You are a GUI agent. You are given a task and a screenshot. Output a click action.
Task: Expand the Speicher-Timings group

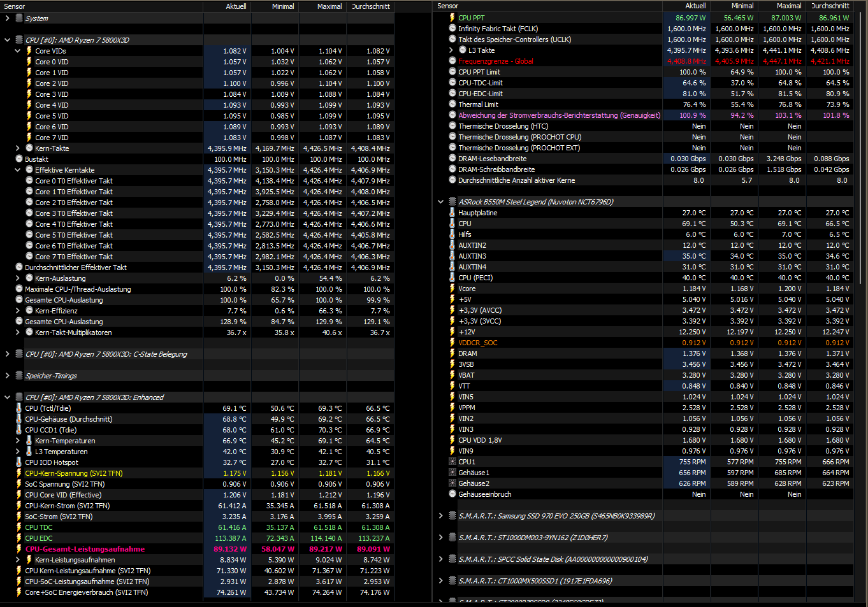[x=7, y=376]
